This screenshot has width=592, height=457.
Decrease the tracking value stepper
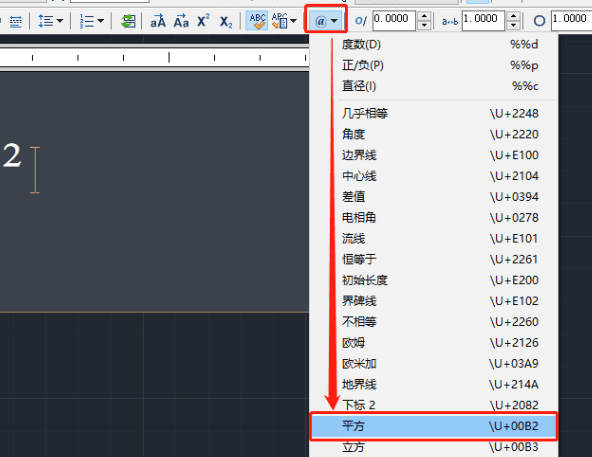[513, 25]
